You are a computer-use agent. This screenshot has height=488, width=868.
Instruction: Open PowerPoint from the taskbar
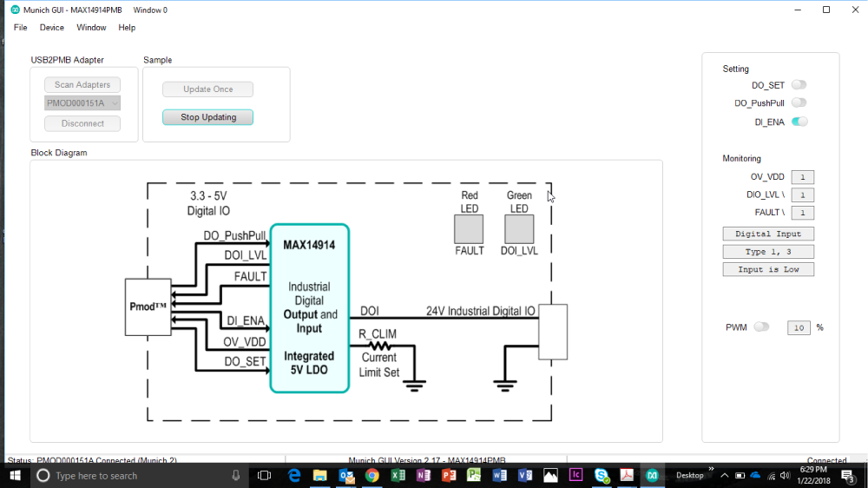pos(449,476)
